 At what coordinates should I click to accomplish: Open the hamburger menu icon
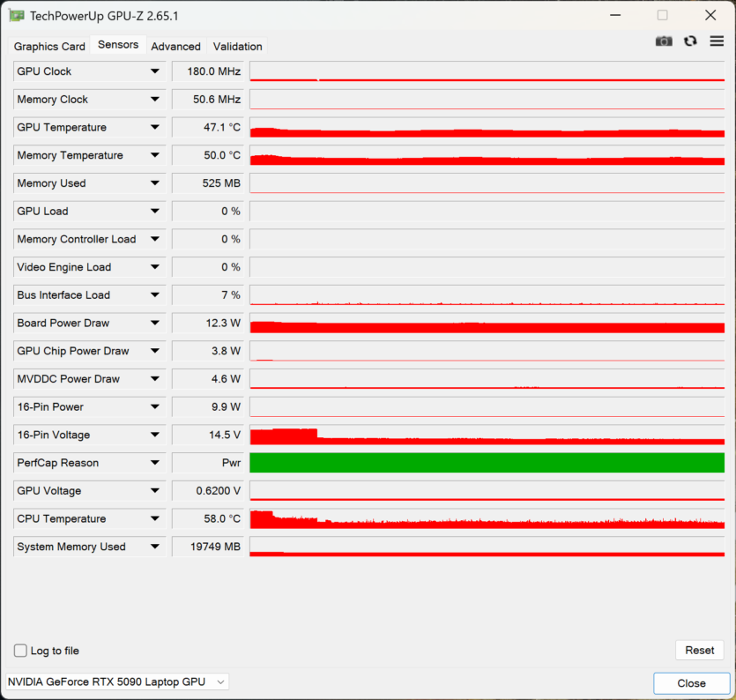pyautogui.click(x=717, y=41)
